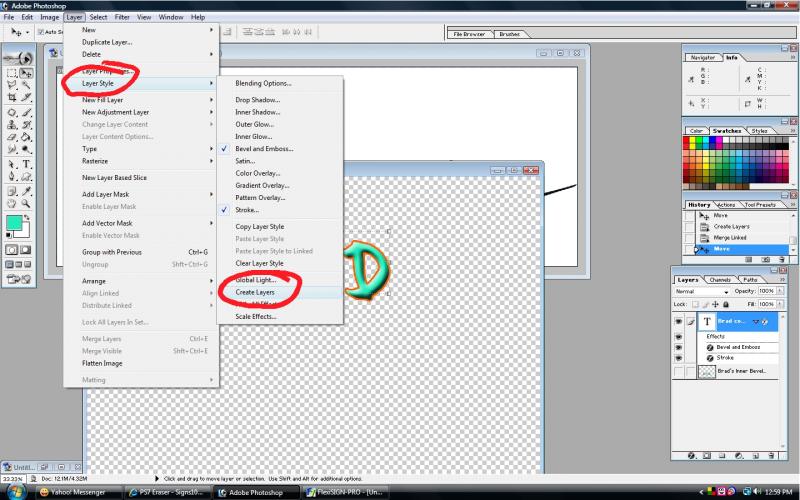Show the Brad's Inner Bevel layer
Screen dimensions: 800x500
678,372
